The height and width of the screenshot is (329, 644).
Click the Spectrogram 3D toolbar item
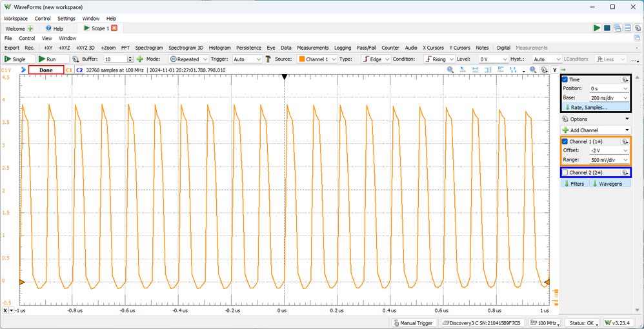tap(186, 48)
